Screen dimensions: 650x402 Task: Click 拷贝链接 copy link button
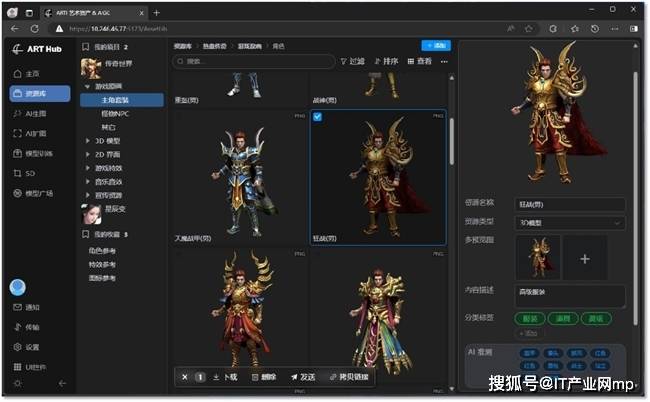coord(349,377)
